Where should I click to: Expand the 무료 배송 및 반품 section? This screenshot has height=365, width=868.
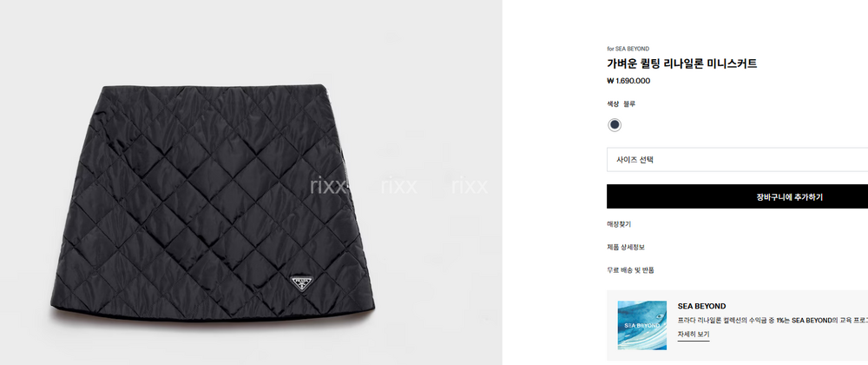pos(630,269)
